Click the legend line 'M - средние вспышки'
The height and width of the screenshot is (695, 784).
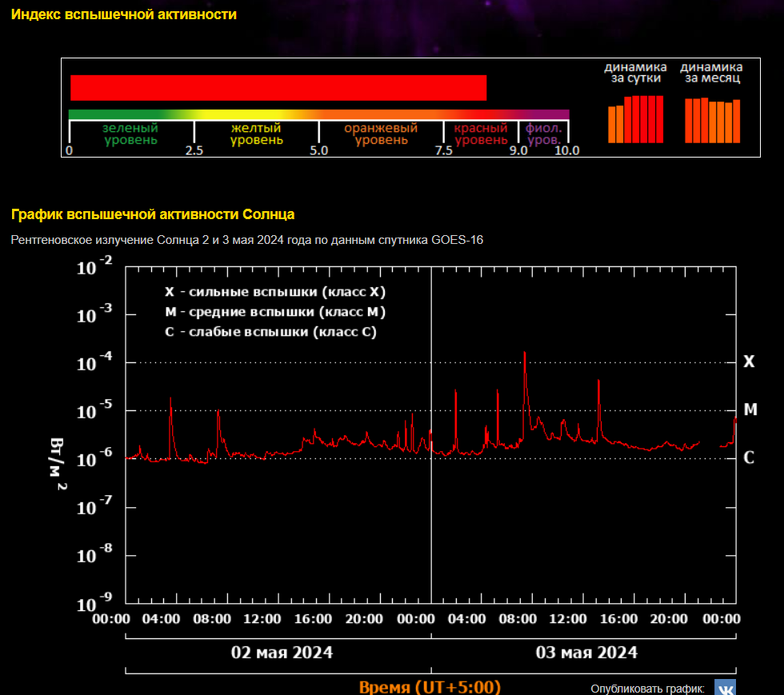point(275,312)
